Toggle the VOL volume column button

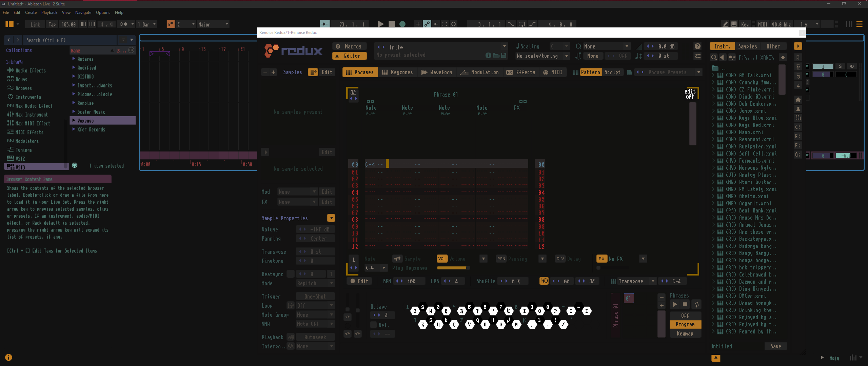point(442,259)
